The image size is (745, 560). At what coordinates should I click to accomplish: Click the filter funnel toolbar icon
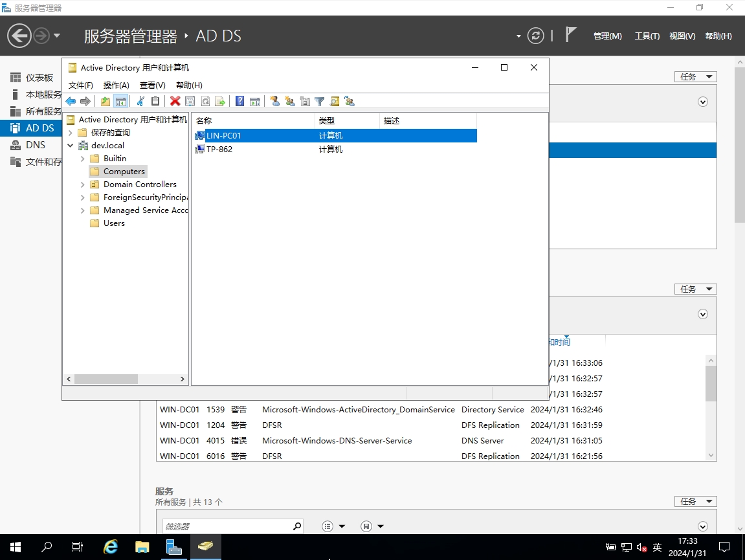(x=319, y=101)
